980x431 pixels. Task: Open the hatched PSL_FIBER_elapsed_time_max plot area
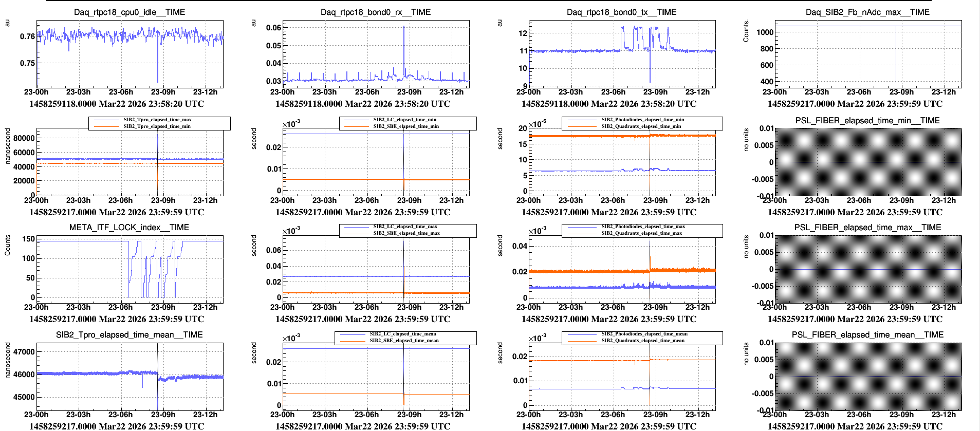(868, 269)
